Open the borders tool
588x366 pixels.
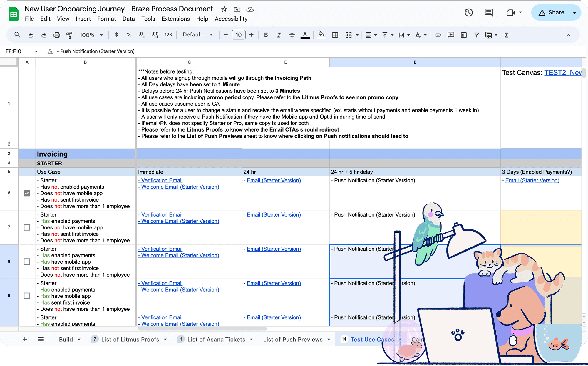click(x=335, y=35)
